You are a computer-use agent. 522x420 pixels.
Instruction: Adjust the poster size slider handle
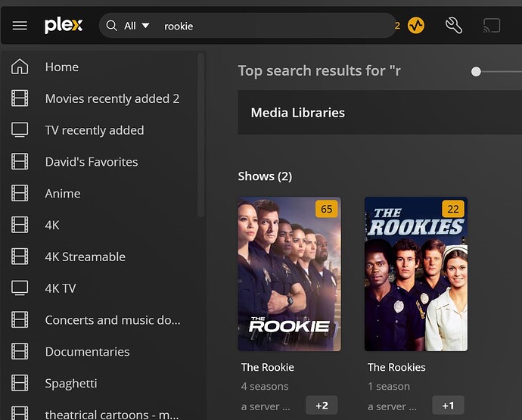click(x=476, y=72)
